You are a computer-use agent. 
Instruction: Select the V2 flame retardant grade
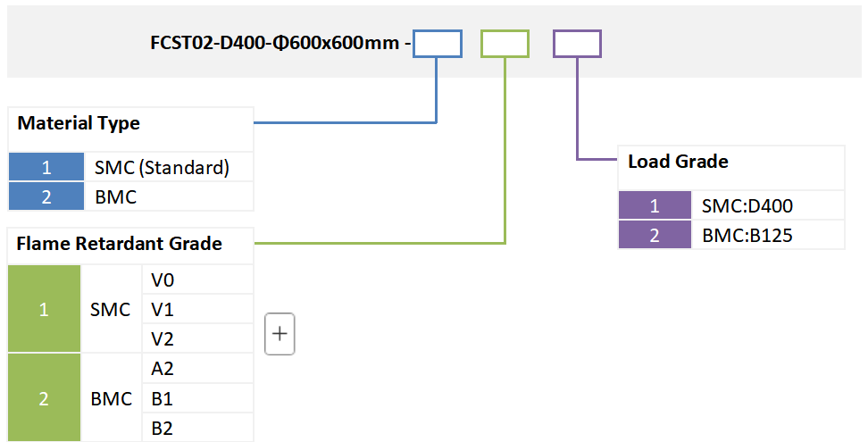163,339
